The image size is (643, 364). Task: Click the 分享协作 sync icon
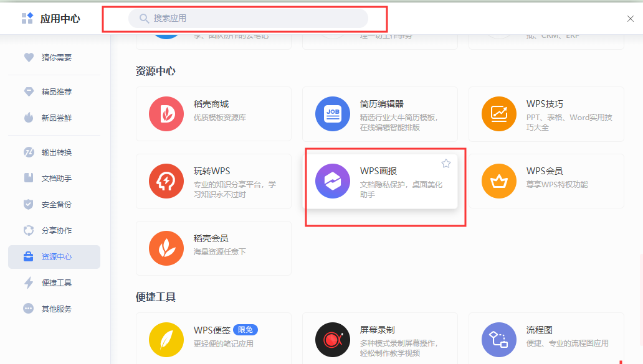[29, 230]
